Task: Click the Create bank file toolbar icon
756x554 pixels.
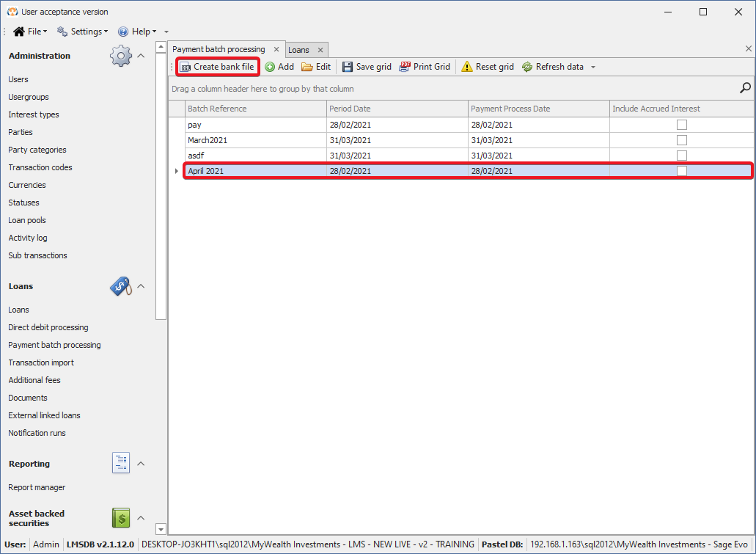Action: pos(186,67)
